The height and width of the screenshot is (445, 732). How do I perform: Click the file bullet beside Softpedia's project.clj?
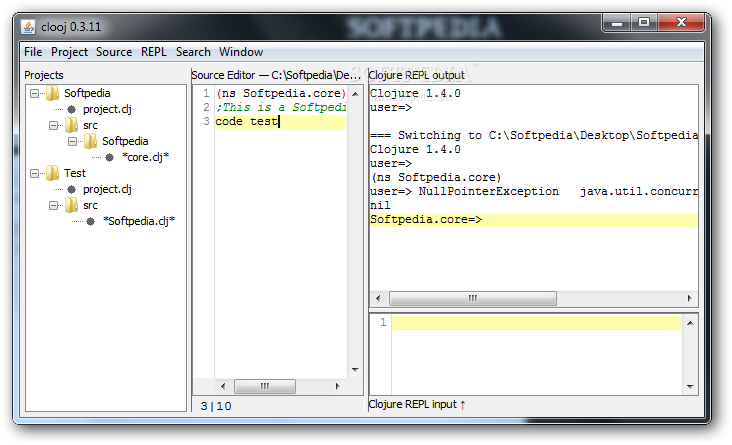(71, 109)
